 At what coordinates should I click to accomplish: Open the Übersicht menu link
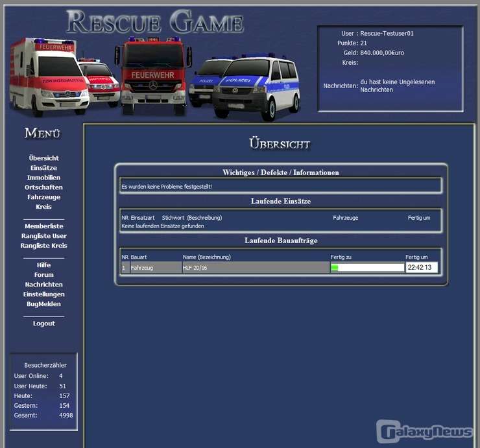[43, 158]
